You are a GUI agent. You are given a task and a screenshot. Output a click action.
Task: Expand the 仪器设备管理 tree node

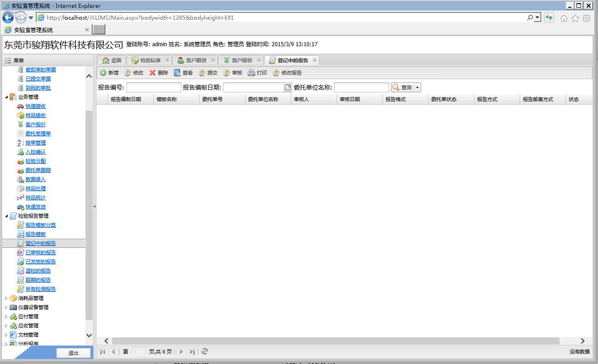(x=6, y=307)
